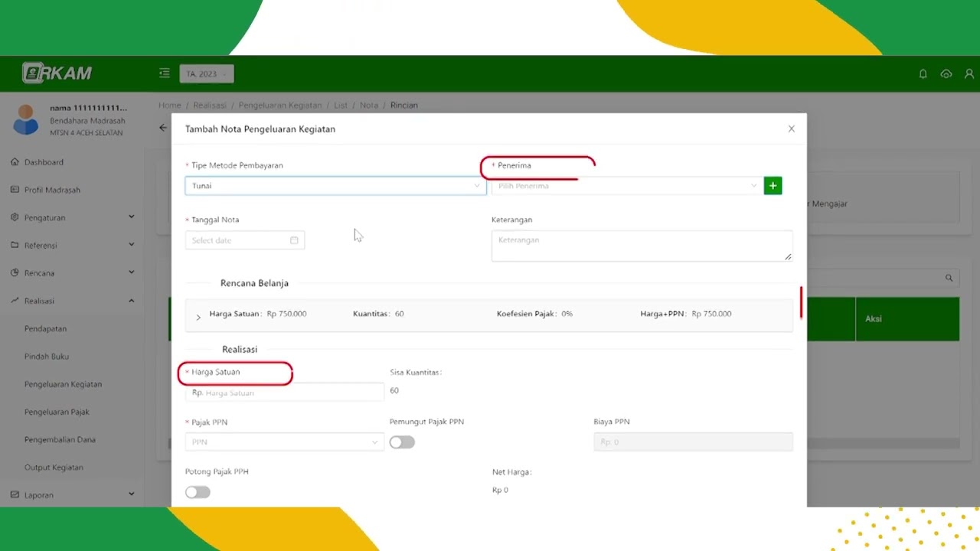Image resolution: width=980 pixels, height=551 pixels.
Task: Click the Harga+PPN Rp 750.000 text
Action: coord(686,314)
